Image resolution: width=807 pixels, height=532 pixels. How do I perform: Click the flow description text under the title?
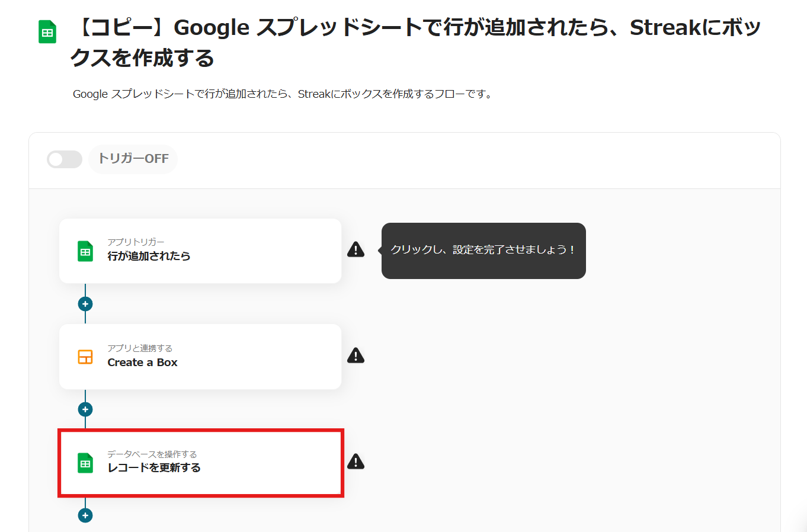[x=283, y=94]
